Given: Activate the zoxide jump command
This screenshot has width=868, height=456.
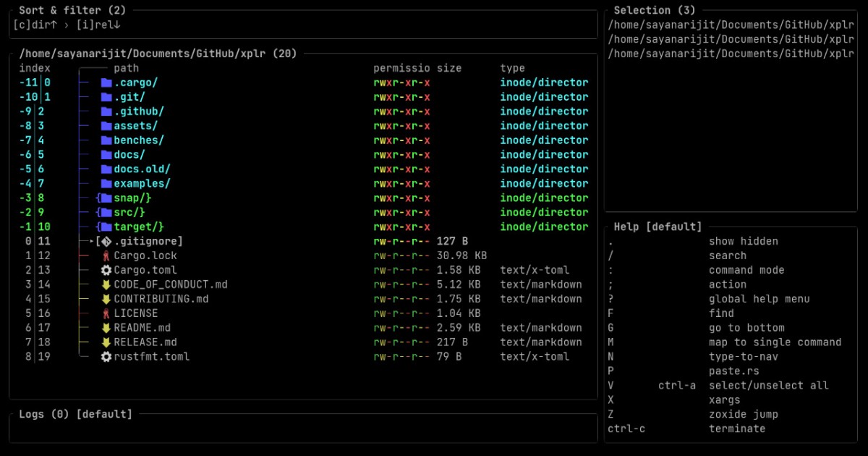Looking at the screenshot, I should tap(739, 414).
